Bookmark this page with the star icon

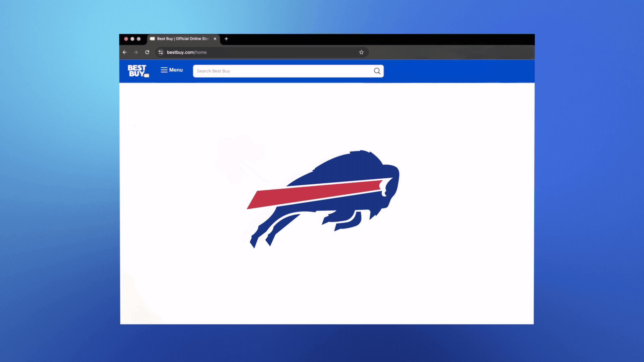pos(361,52)
